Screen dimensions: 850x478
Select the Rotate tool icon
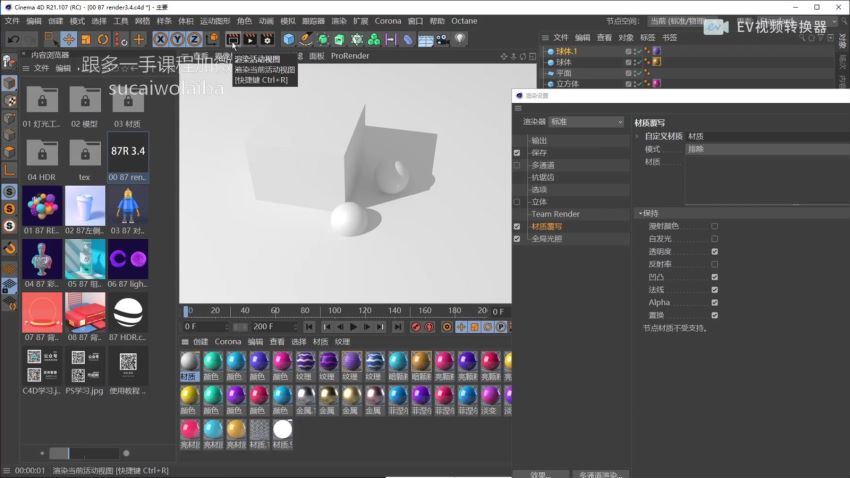103,40
